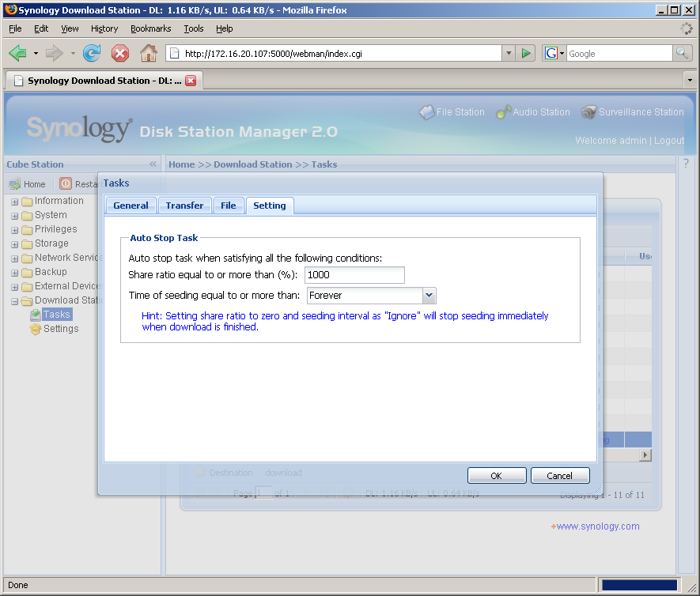Click the Settings tree icon
Screen dimensions: 700x596
point(36,330)
